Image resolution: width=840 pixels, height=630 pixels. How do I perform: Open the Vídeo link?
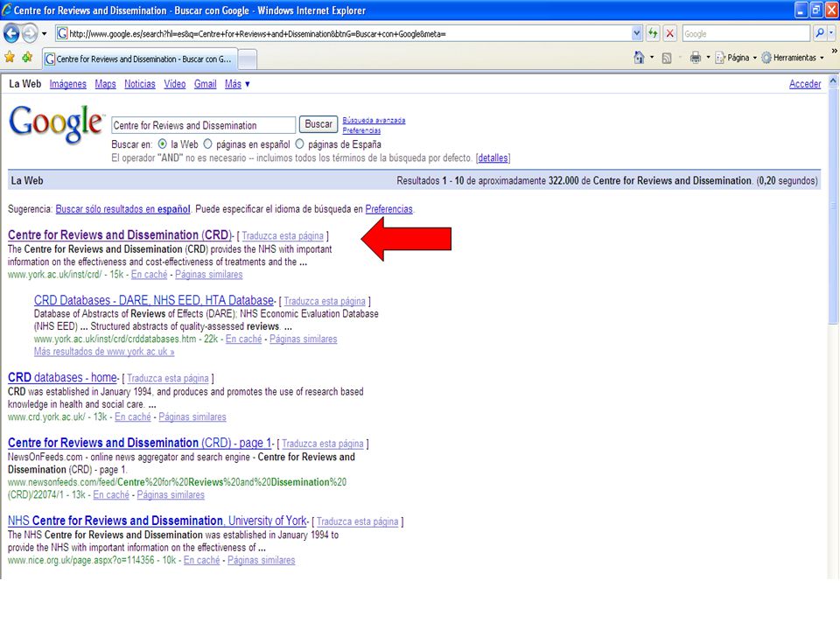(x=175, y=84)
